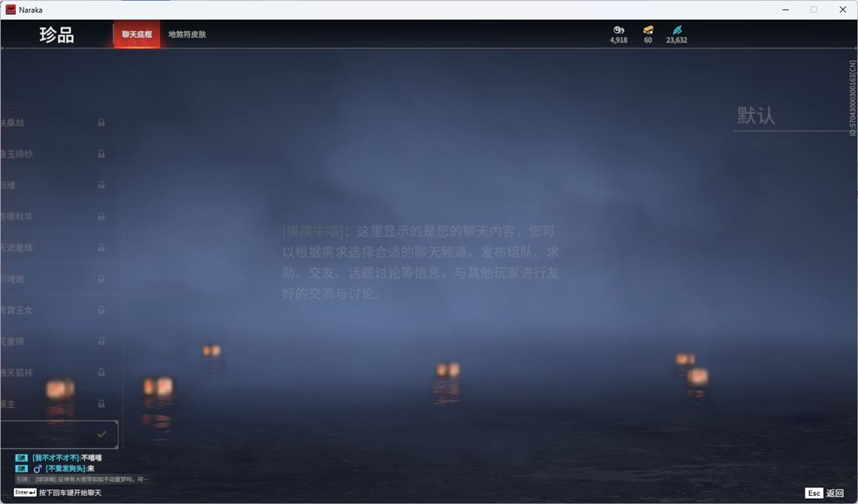Image resolution: width=858 pixels, height=504 pixels.
Task: Click the lock icon beside 玉绮纱
Action: [x=102, y=153]
